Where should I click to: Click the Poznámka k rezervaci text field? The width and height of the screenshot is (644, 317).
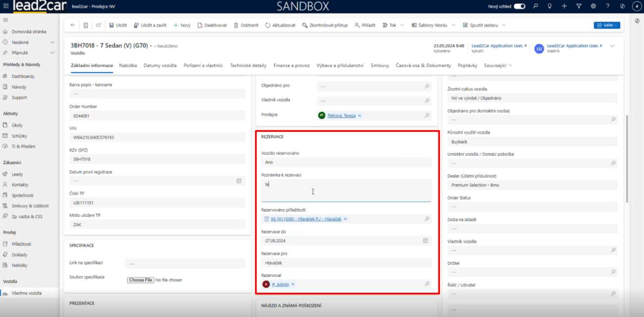(346, 190)
